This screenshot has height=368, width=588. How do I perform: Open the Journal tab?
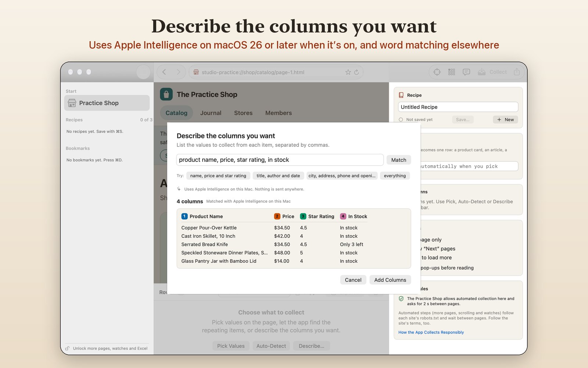211,113
